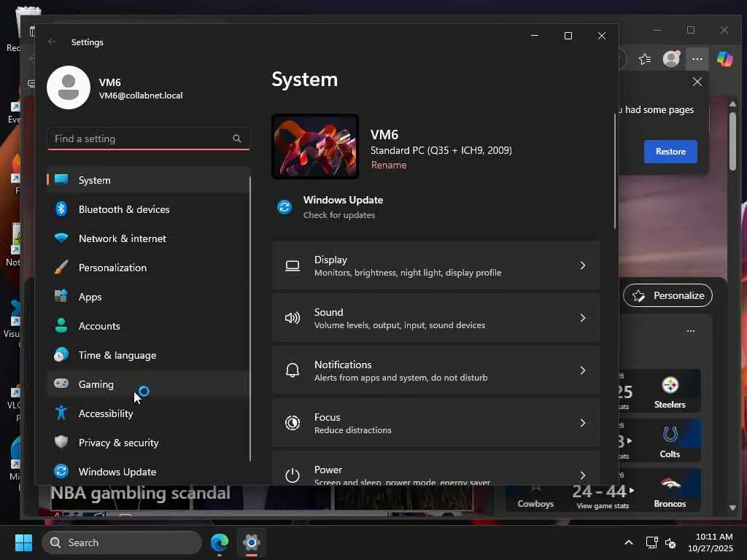Launch Microsoft Edge from taskbar
This screenshot has width=747, height=560.
pyautogui.click(x=220, y=542)
